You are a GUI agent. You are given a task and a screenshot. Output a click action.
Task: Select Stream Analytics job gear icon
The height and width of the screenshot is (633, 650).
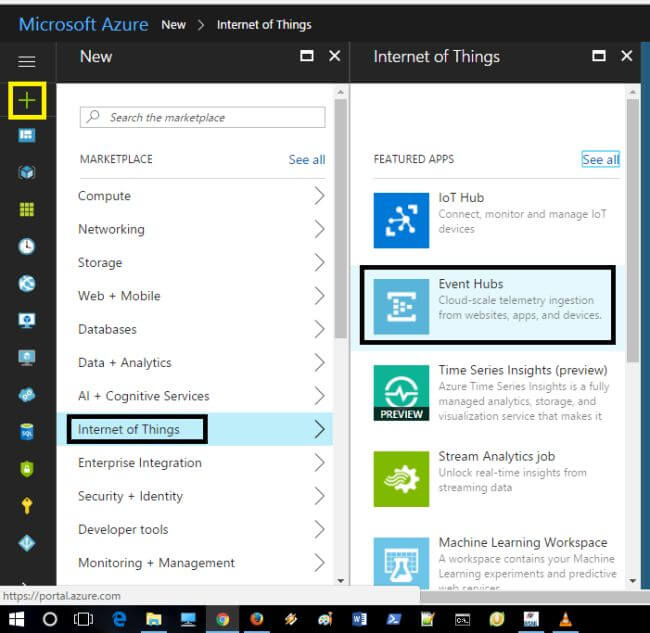pyautogui.click(x=401, y=479)
